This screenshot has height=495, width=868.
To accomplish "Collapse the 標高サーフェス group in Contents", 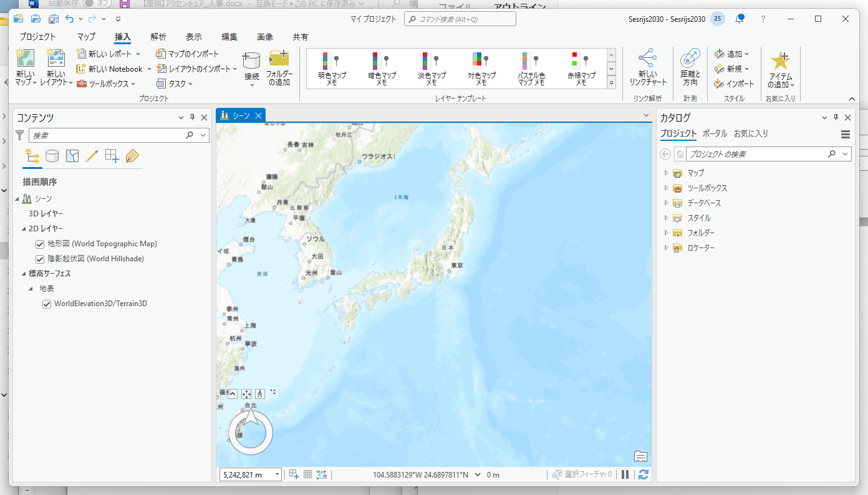I will [x=24, y=274].
